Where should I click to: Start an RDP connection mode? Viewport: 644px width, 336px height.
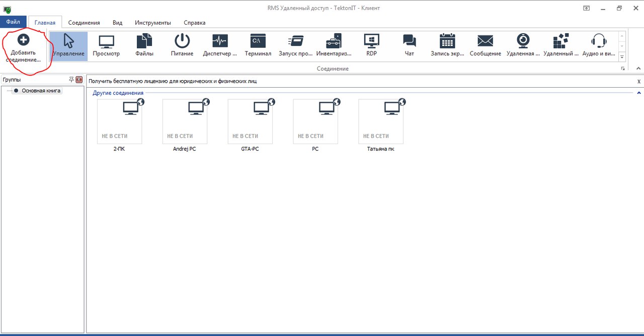(371, 42)
